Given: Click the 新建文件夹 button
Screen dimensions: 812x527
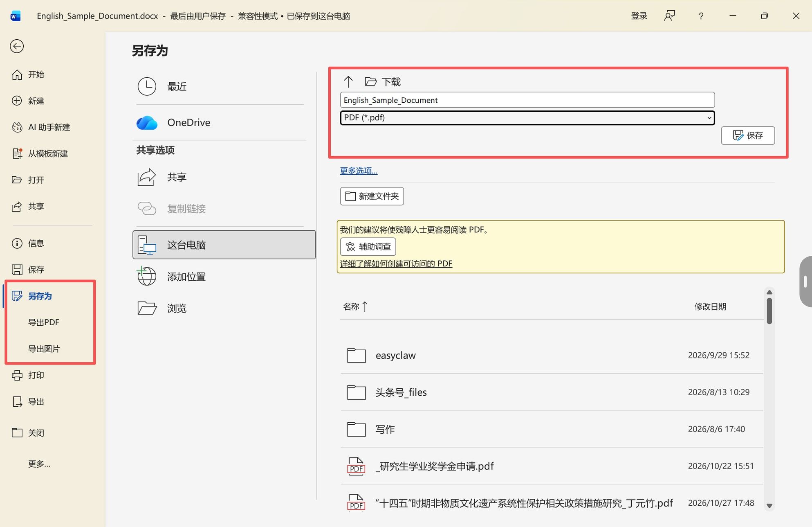Looking at the screenshot, I should point(372,196).
